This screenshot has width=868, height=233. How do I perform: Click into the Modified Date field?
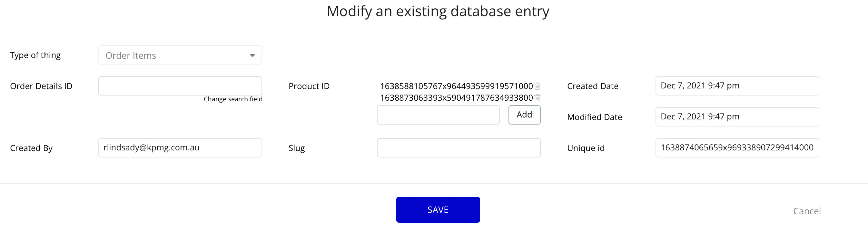click(x=737, y=117)
